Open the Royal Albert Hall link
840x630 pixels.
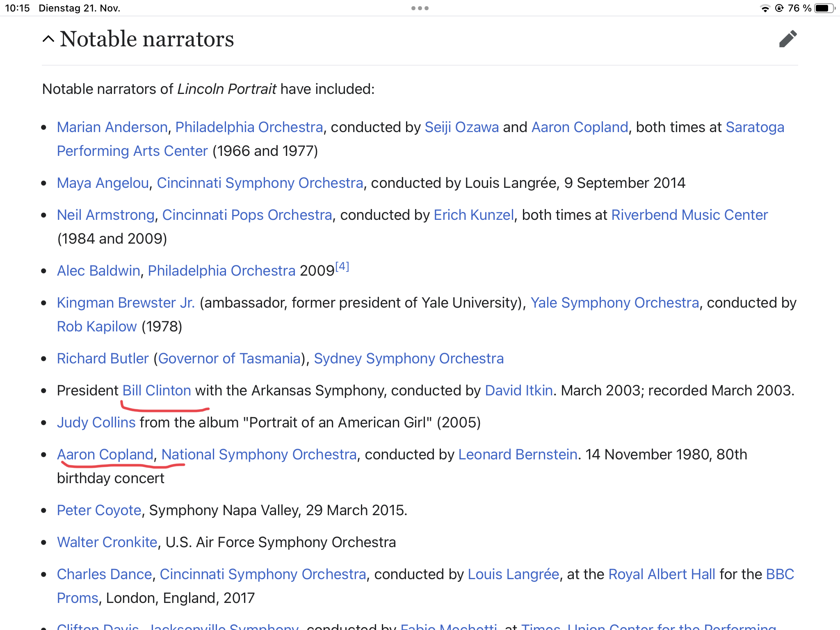(x=662, y=574)
